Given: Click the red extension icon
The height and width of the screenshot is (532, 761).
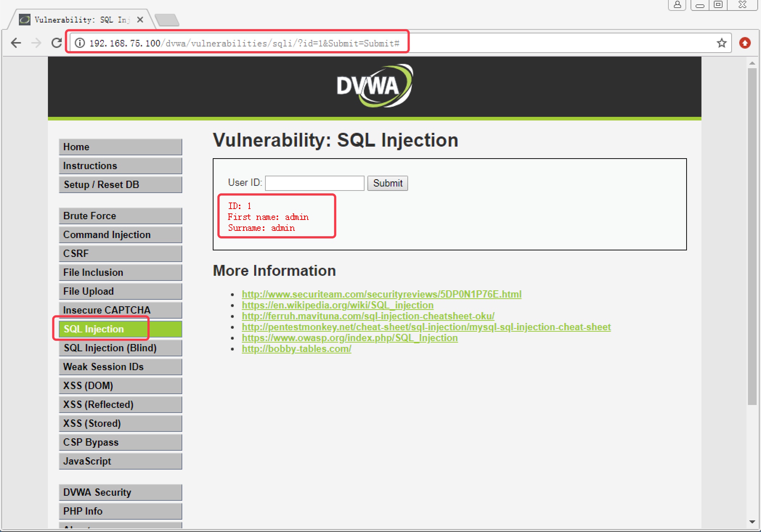Looking at the screenshot, I should coord(745,43).
